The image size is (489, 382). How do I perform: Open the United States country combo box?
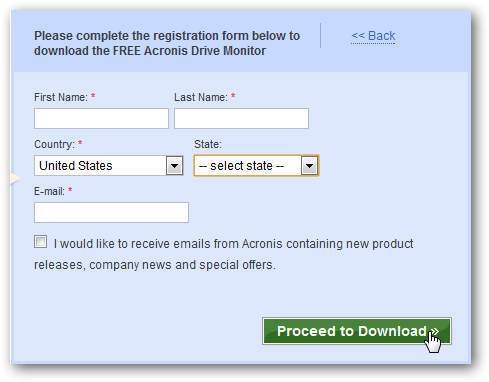[x=109, y=165]
